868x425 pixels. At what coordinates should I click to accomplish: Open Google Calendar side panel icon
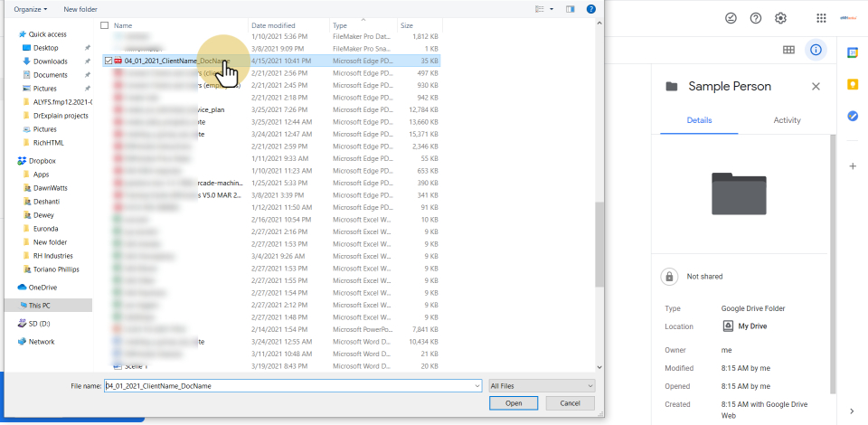coord(852,52)
